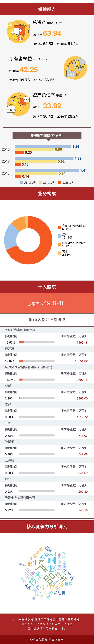This screenshot has width=94, height=644.
Task: Click the 短期偿债能力分析 title banner
Action: coord(47,136)
